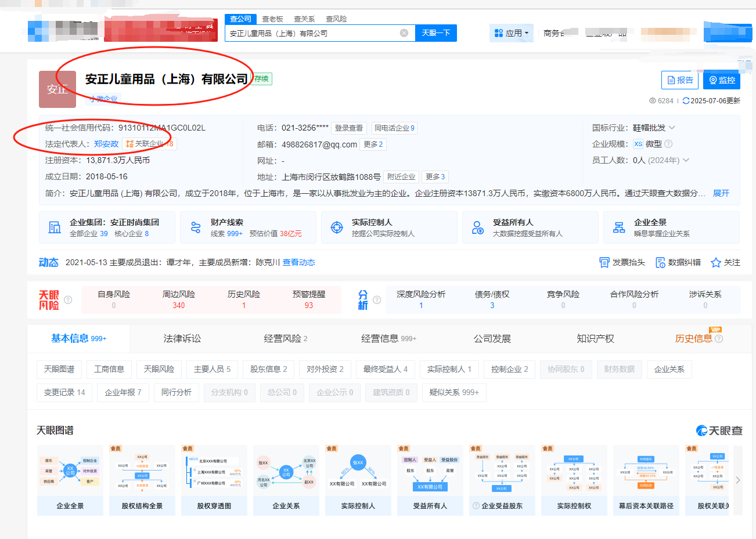Click the 疑似关系 999+ section button
Image resolution: width=756 pixels, height=539 pixels.
coord(454,393)
